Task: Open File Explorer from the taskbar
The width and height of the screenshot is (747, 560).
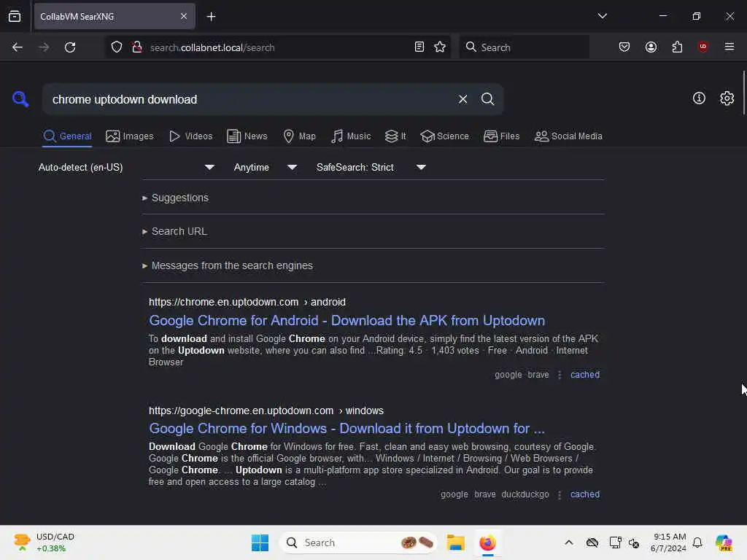Action: tap(455, 542)
